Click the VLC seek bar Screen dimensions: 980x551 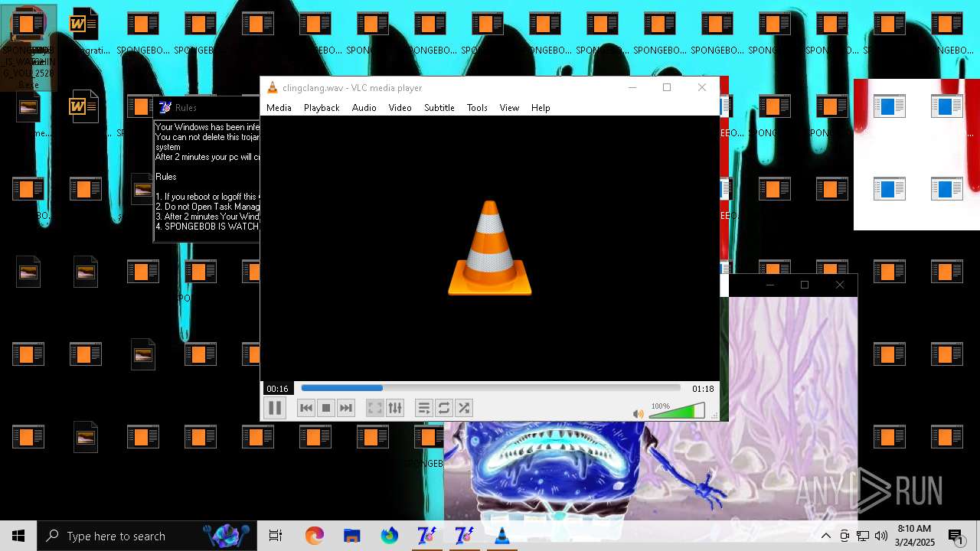[491, 388]
